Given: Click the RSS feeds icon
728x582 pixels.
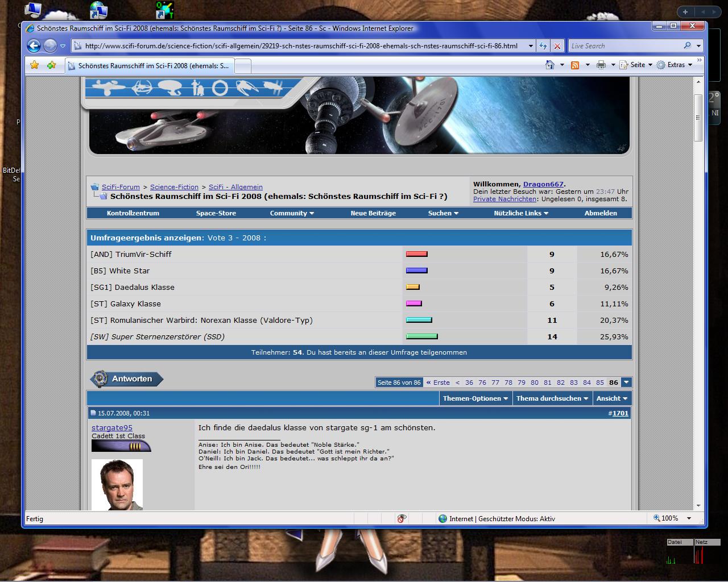Looking at the screenshot, I should click(575, 65).
